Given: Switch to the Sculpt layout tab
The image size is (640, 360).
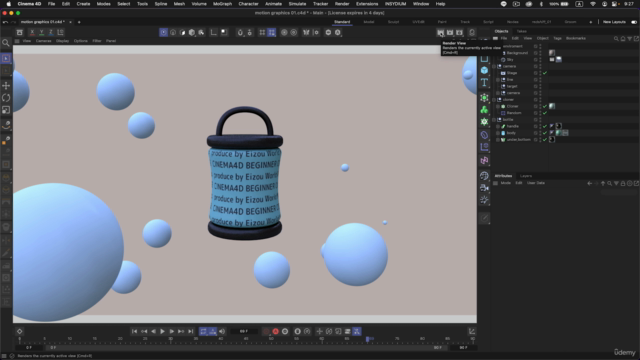Looking at the screenshot, I should [393, 22].
